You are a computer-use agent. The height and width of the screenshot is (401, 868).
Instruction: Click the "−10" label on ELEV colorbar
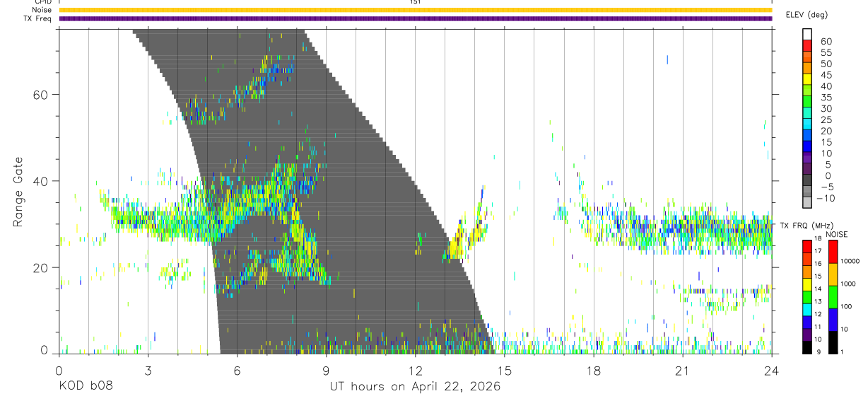(826, 198)
